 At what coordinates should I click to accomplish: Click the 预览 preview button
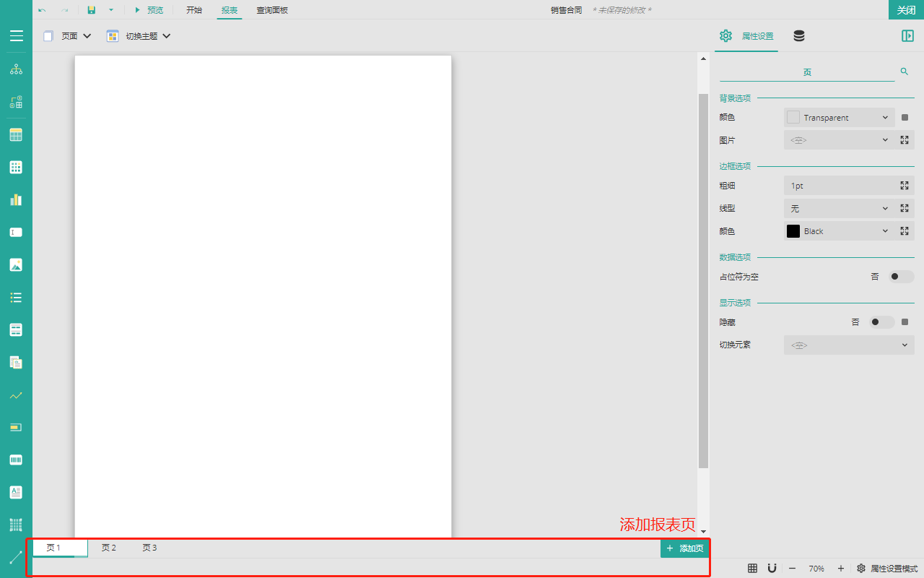[x=149, y=10]
